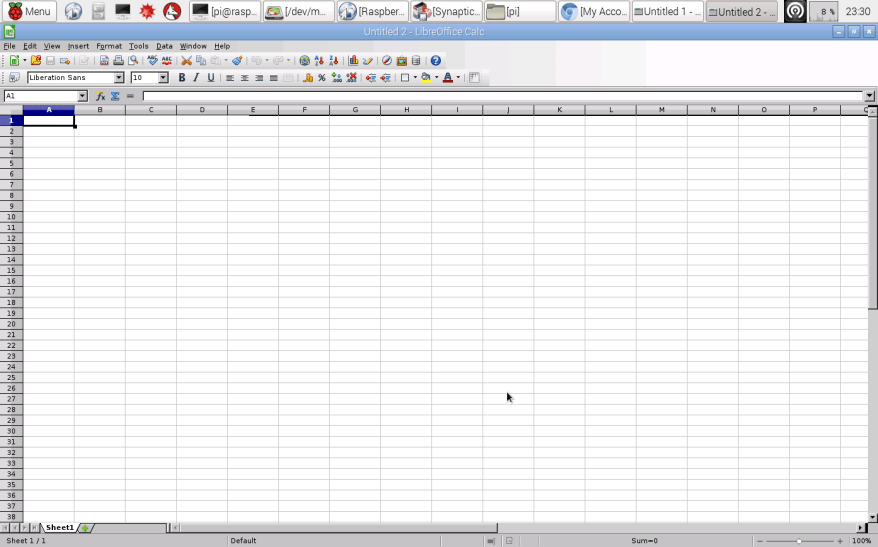
Task: Click the zoom slider in status bar
Action: coord(799,541)
